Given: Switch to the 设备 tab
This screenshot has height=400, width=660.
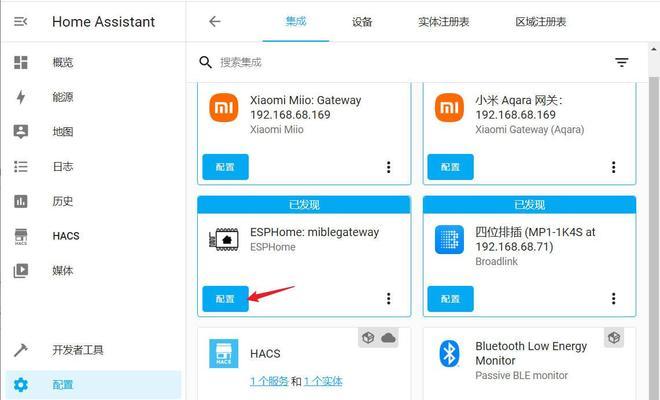Looking at the screenshot, I should [x=362, y=22].
